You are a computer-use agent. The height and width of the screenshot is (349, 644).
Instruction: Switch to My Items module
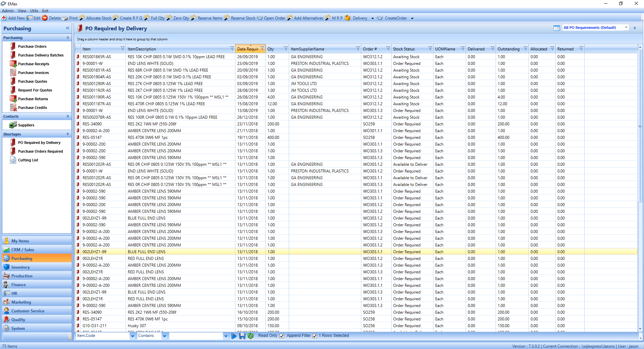click(x=37, y=241)
